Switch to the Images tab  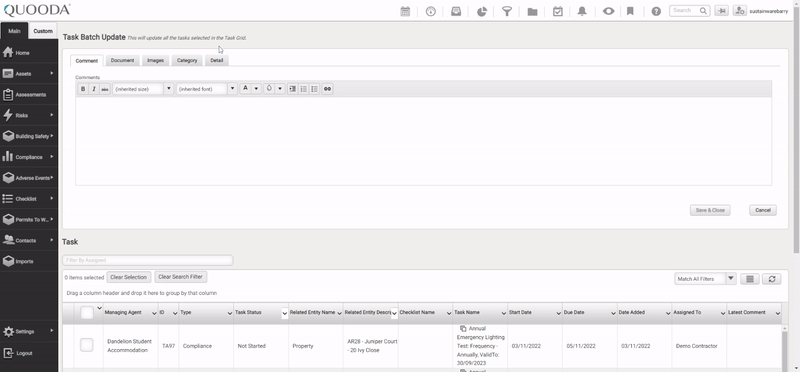156,60
